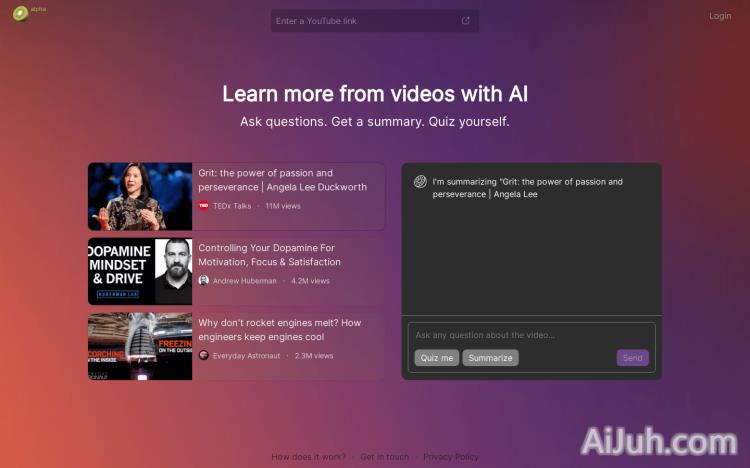Open the Login link
750x468 pixels.
(720, 16)
